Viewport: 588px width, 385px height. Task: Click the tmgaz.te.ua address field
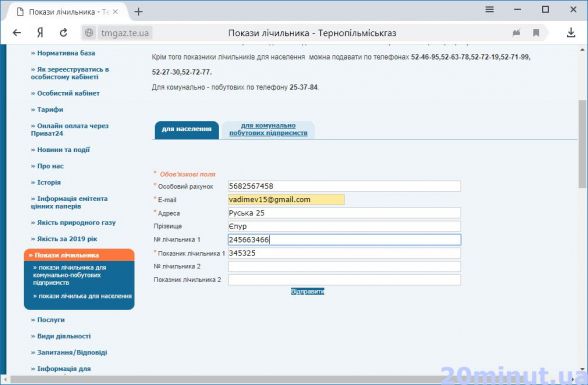[125, 33]
